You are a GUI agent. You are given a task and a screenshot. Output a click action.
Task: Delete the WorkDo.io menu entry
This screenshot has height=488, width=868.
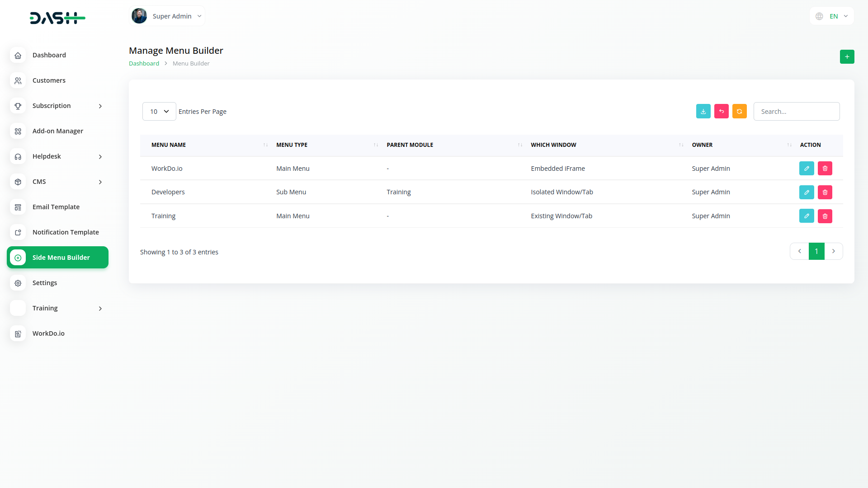tap(825, 169)
